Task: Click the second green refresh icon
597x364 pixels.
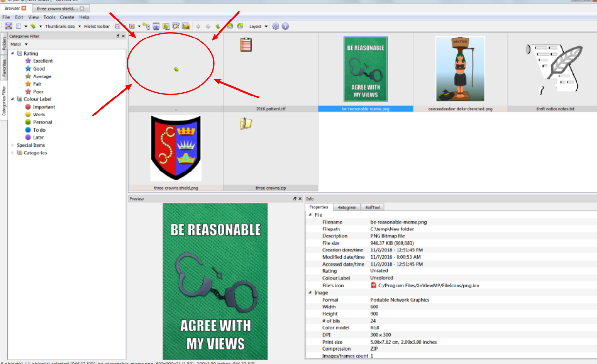Action: coord(240,26)
